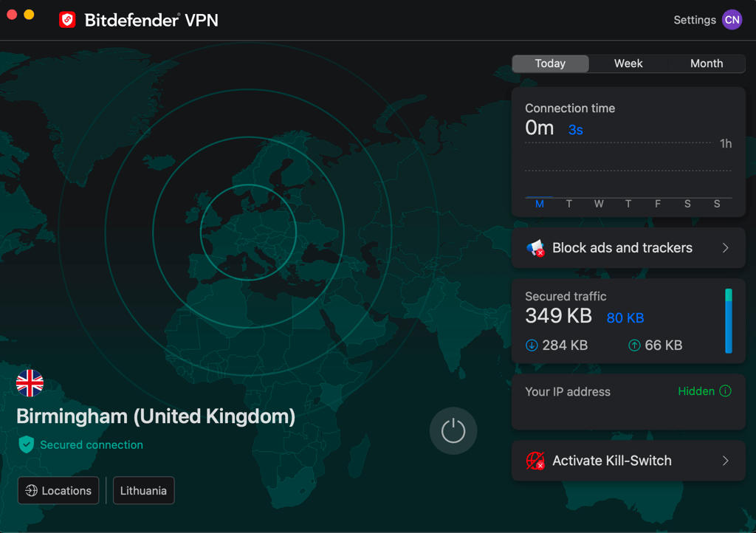756x533 pixels.
Task: Expand Block ads and trackers chevron
Action: [x=725, y=248]
